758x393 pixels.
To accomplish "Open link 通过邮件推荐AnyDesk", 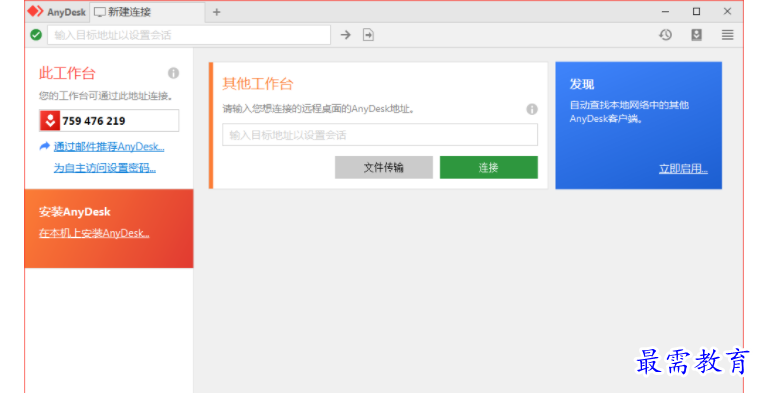I will [109, 146].
